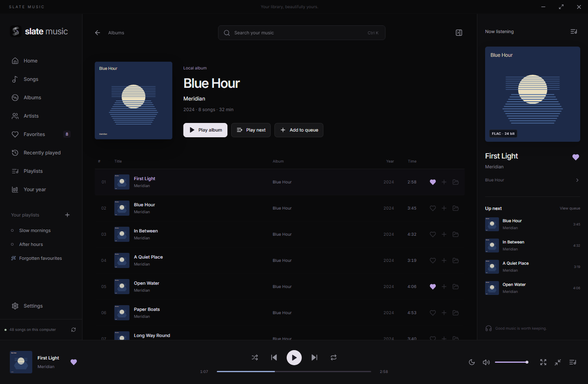Image resolution: width=588 pixels, height=384 pixels.
Task: Open the queue icon beside Now listening
Action: coord(574,31)
